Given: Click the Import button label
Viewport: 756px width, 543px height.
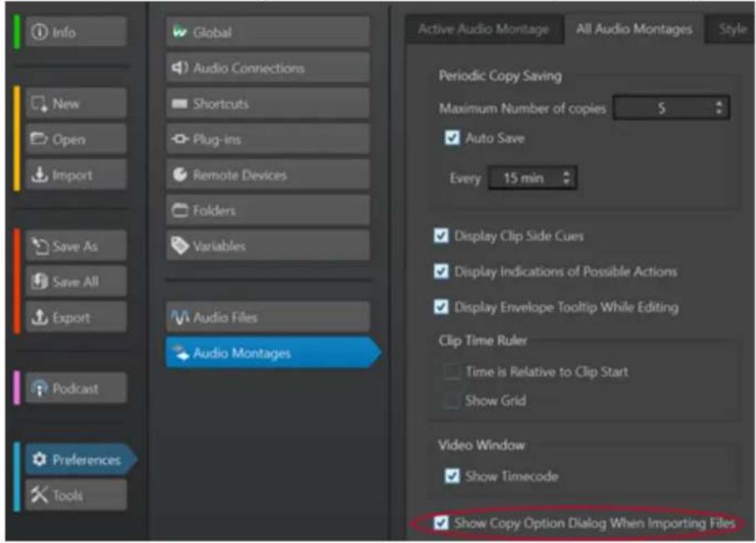Looking at the screenshot, I should [72, 175].
